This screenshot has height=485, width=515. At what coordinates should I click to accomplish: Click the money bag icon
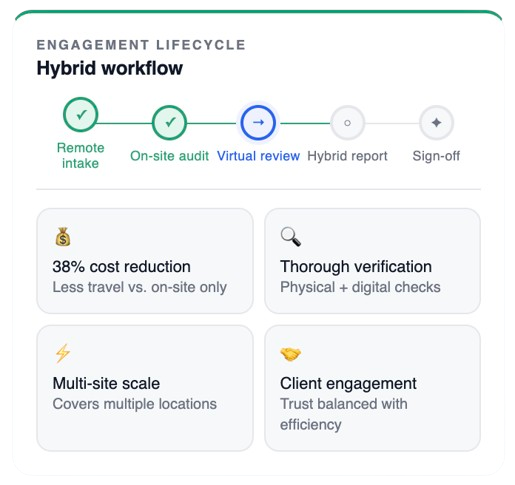[63, 237]
